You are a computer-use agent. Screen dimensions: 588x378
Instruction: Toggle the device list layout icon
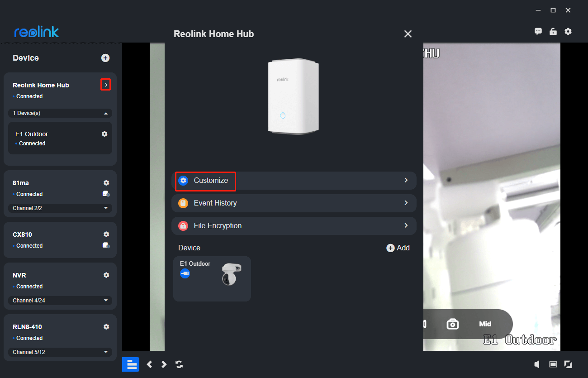131,364
